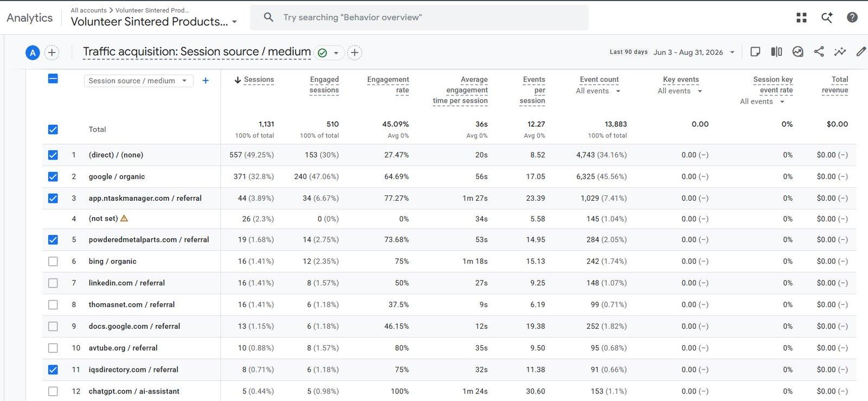Screen dimensions: 868x401
Task: Open the help question mark icon
Action: (852, 17)
